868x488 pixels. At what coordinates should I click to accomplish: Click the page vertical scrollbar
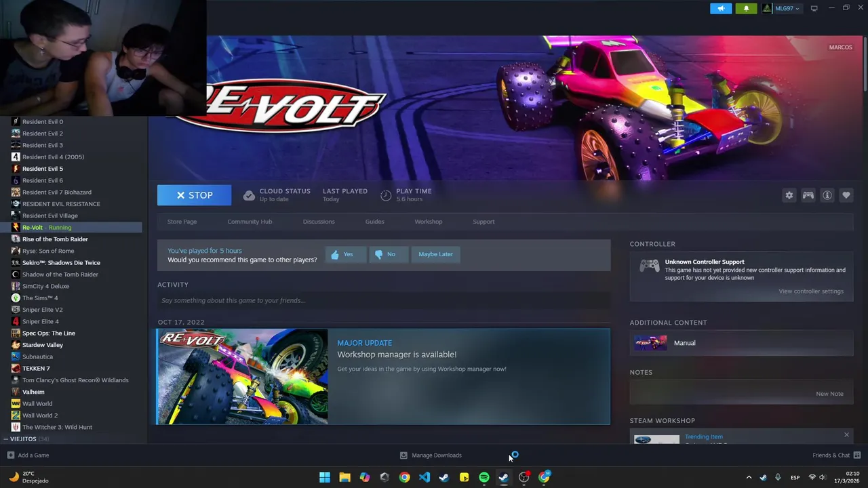click(x=865, y=64)
